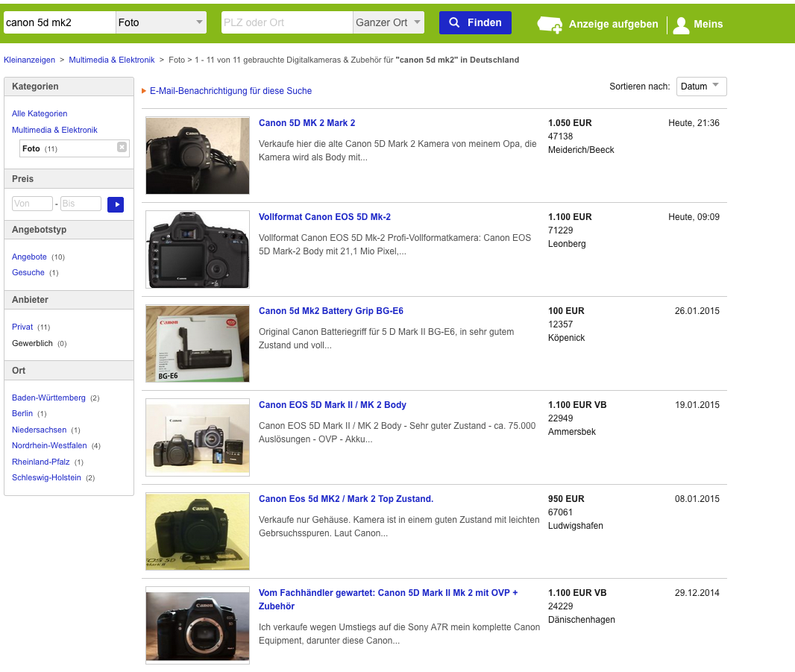This screenshot has height=672, width=795.
Task: Open the Foto category dropdown
Action: (x=161, y=22)
